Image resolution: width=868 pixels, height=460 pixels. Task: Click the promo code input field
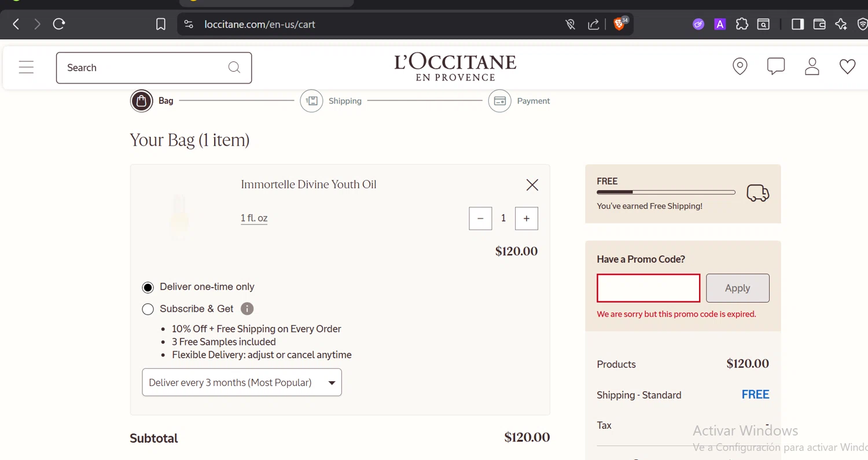click(648, 288)
